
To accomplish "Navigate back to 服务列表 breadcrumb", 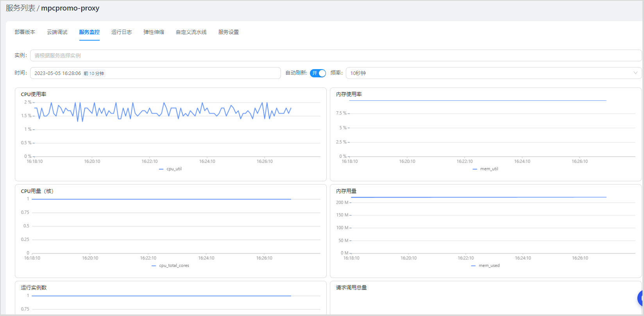I will coord(20,8).
